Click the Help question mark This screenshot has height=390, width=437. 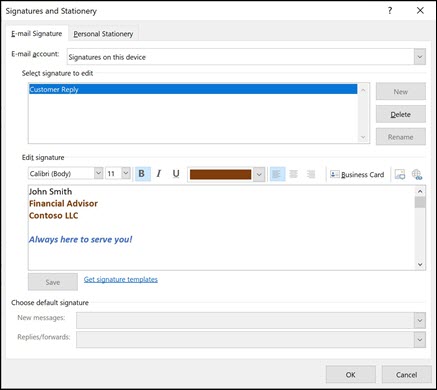tap(390, 11)
